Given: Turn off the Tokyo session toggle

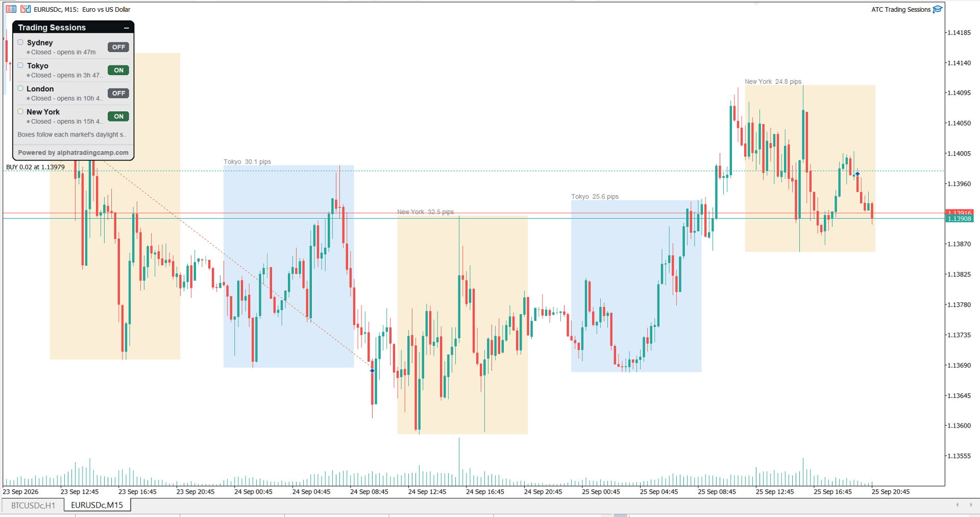Looking at the screenshot, I should click(x=118, y=70).
